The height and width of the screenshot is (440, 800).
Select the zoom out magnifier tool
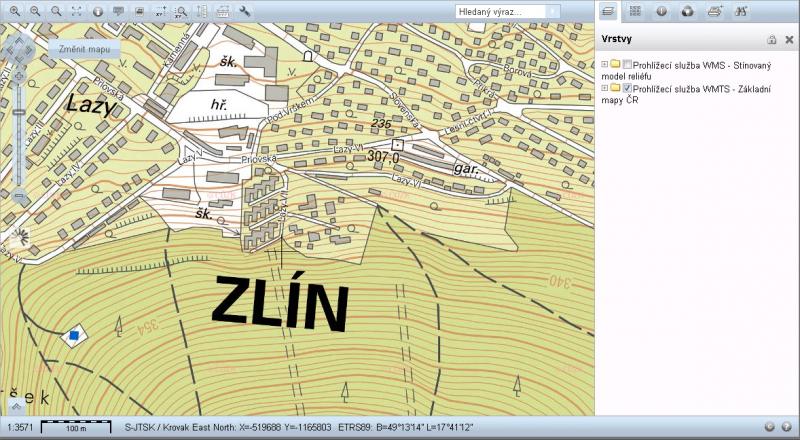(35, 11)
